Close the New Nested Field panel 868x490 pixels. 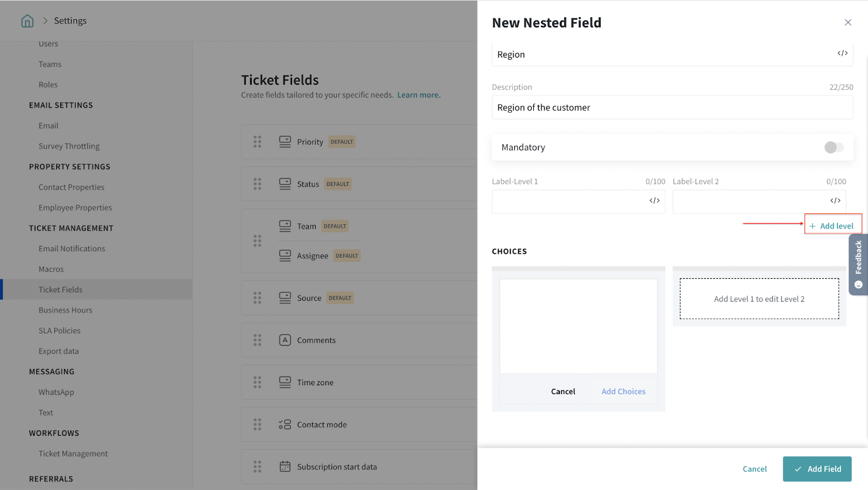[x=847, y=22]
